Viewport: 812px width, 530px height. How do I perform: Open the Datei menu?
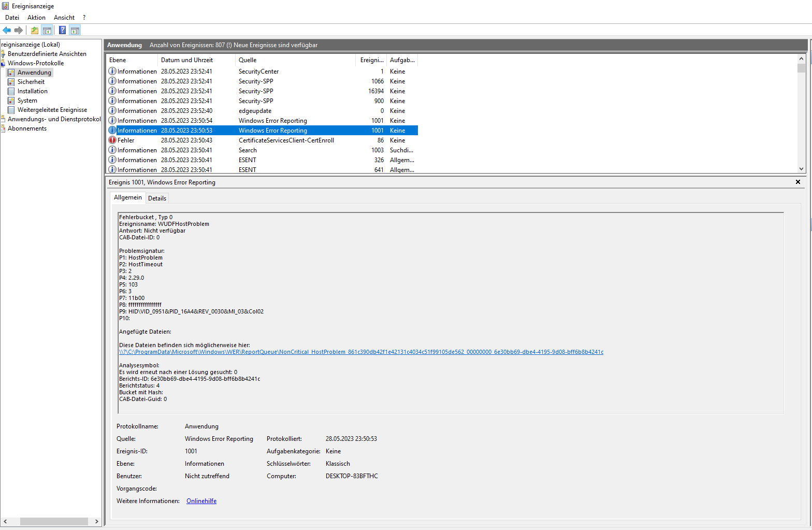(x=12, y=18)
